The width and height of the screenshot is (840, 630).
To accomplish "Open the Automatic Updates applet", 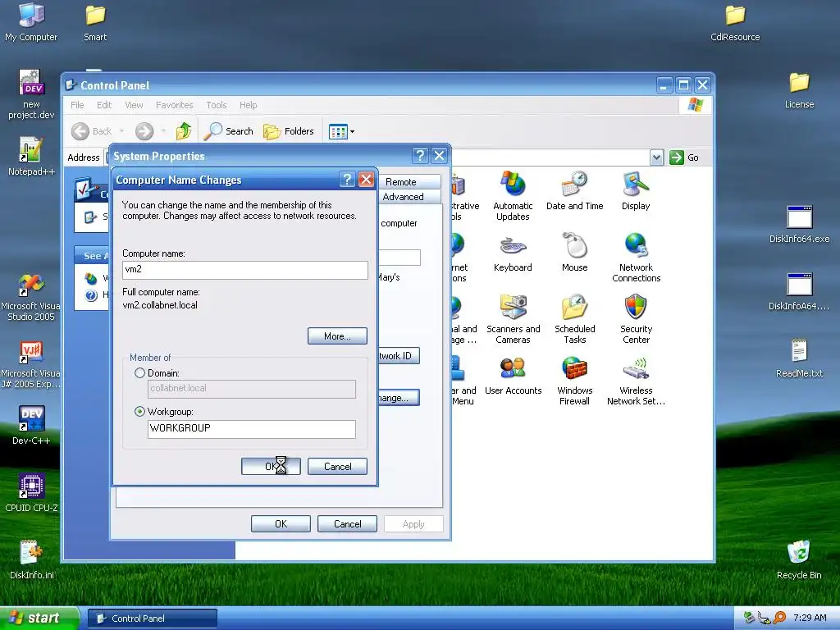I will pyautogui.click(x=513, y=195).
